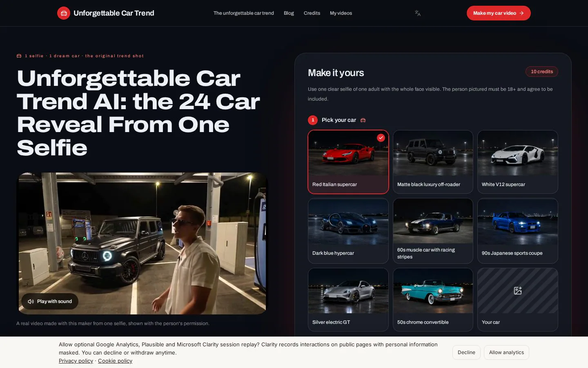Decline the analytics cookies
The height and width of the screenshot is (368, 588).
click(x=466, y=352)
